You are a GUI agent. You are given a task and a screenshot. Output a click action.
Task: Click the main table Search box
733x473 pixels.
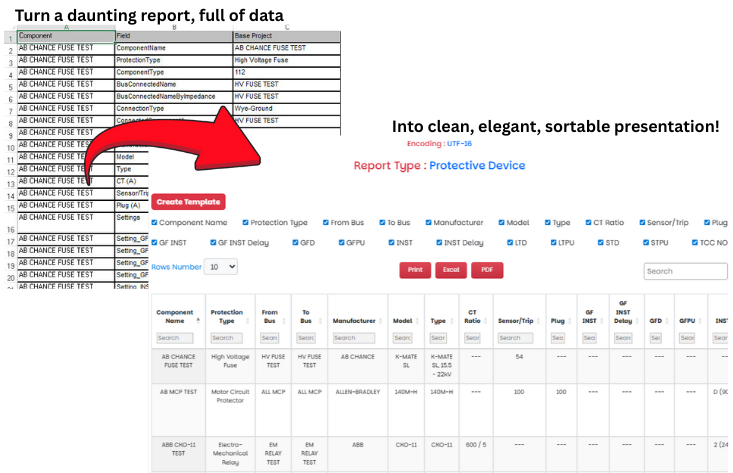click(685, 271)
